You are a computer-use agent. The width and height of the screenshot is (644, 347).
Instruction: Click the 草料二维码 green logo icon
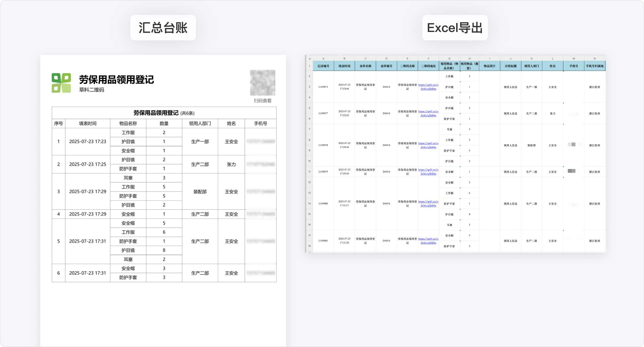click(x=61, y=83)
